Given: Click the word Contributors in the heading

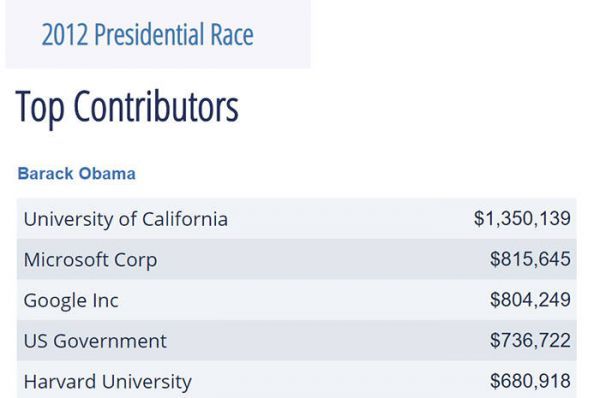Looking at the screenshot, I should coord(156,107).
